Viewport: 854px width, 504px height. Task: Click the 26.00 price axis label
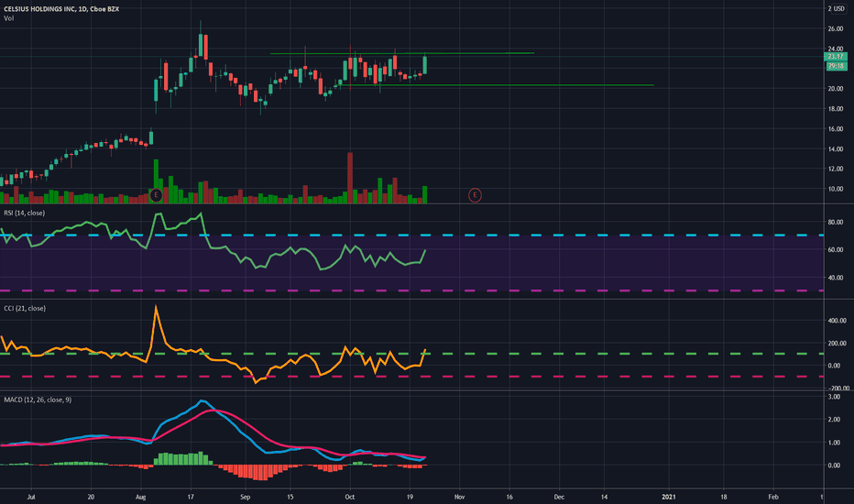(x=836, y=29)
